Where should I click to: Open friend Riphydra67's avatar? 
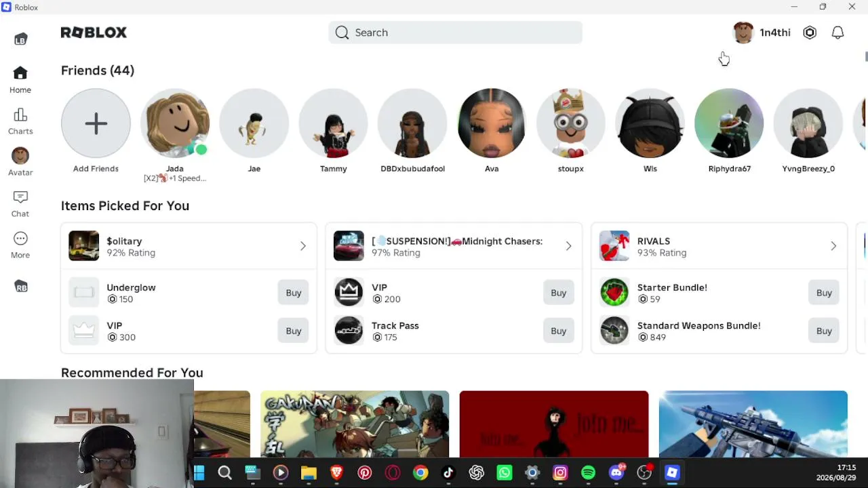point(729,123)
